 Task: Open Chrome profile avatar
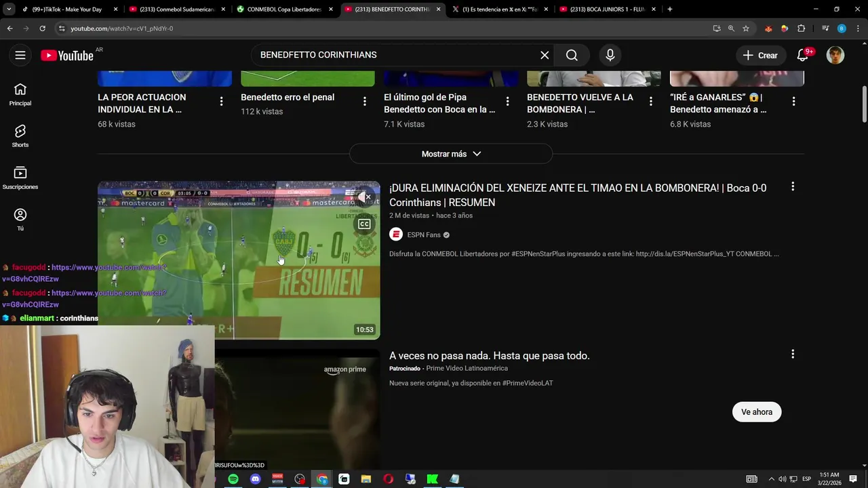[842, 28]
